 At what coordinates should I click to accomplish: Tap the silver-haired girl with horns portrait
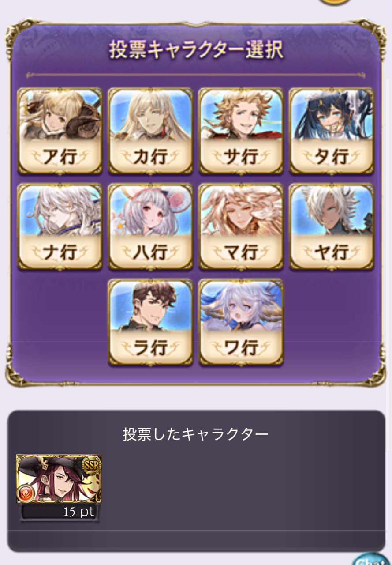coord(241,305)
